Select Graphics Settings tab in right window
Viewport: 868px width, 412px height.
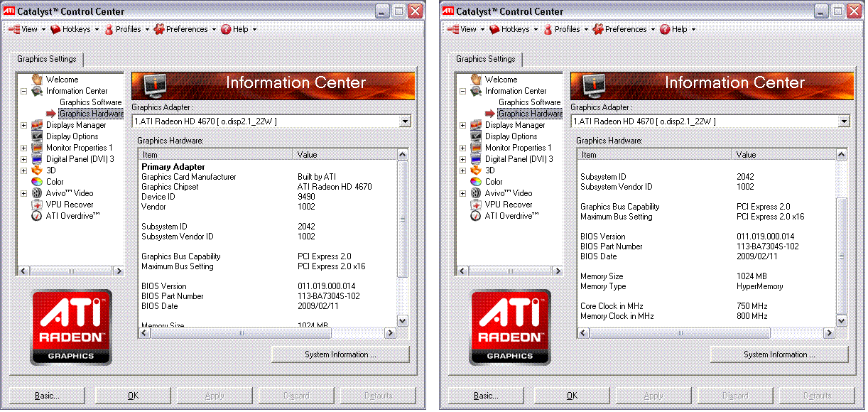pyautogui.click(x=486, y=59)
